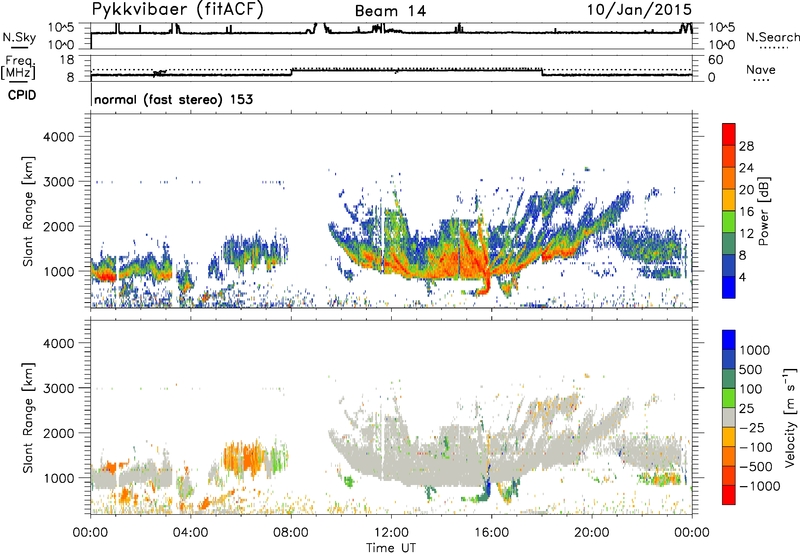Select the N.Sky legend label

point(19,37)
